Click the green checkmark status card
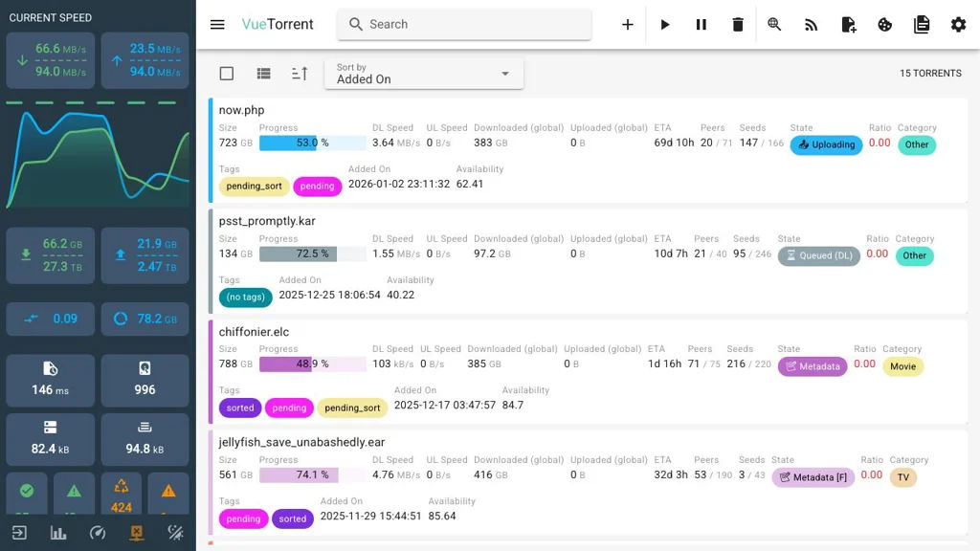The height and width of the screenshot is (551, 980). click(x=27, y=495)
